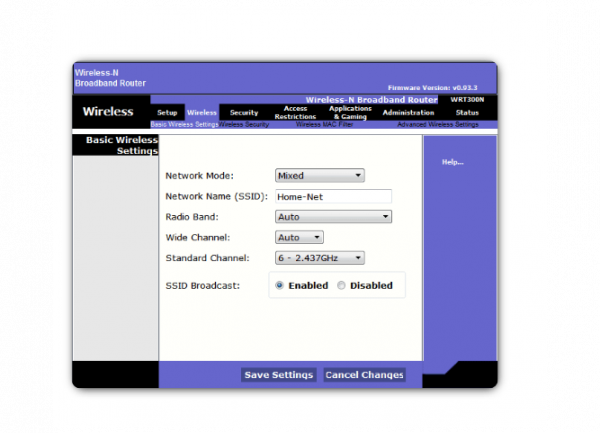This screenshot has width=600, height=433.
Task: Switch to the Wireless tab
Action: click(201, 113)
